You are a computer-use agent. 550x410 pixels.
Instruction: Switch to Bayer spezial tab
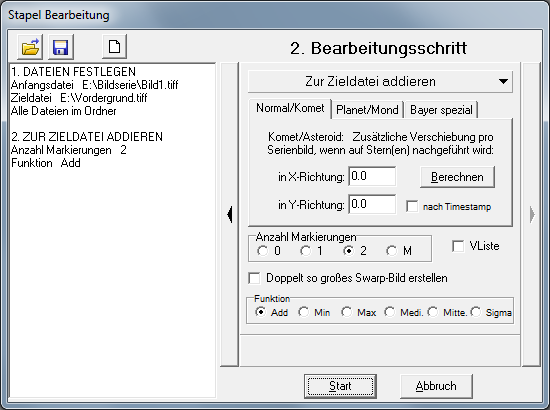pyautogui.click(x=441, y=110)
